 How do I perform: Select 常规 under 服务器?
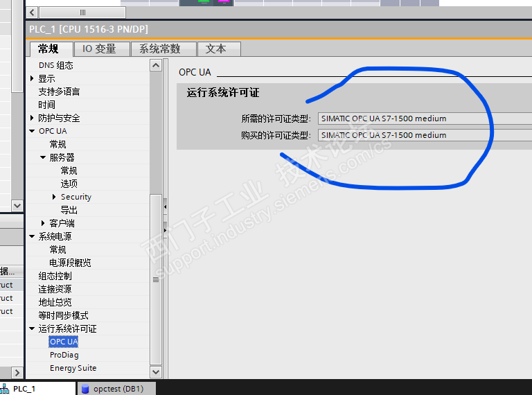69,170
